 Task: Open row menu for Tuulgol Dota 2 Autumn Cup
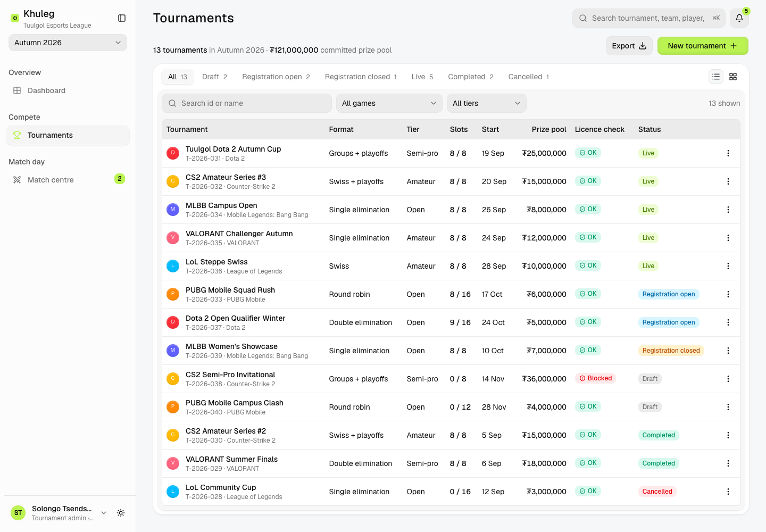click(728, 153)
